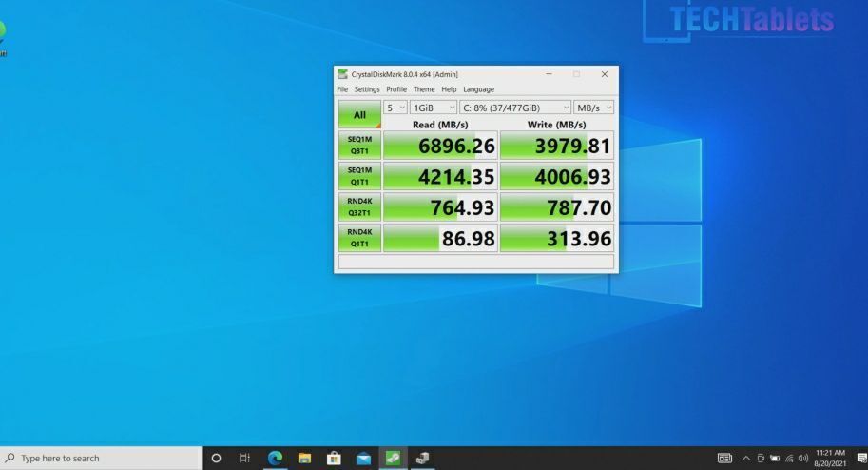Image resolution: width=868 pixels, height=470 pixels.
Task: Click the CrystalDiskMark taskbar icon
Action: click(x=392, y=458)
